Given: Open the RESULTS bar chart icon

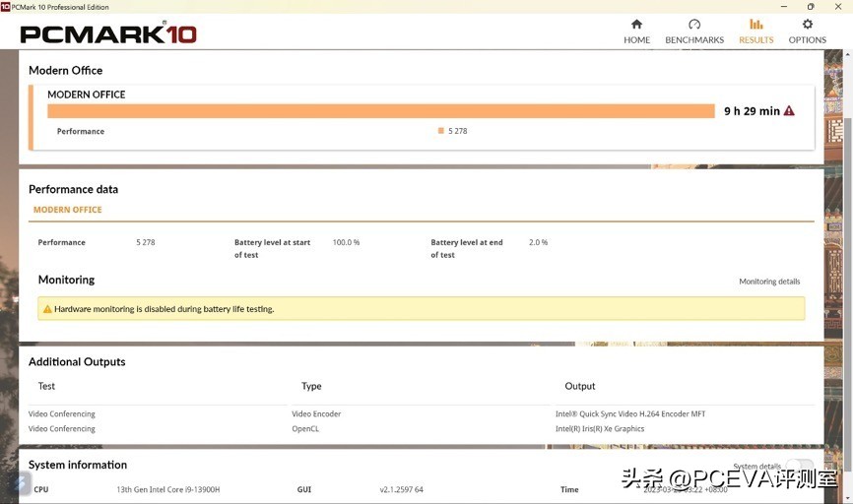Looking at the screenshot, I should click(756, 25).
